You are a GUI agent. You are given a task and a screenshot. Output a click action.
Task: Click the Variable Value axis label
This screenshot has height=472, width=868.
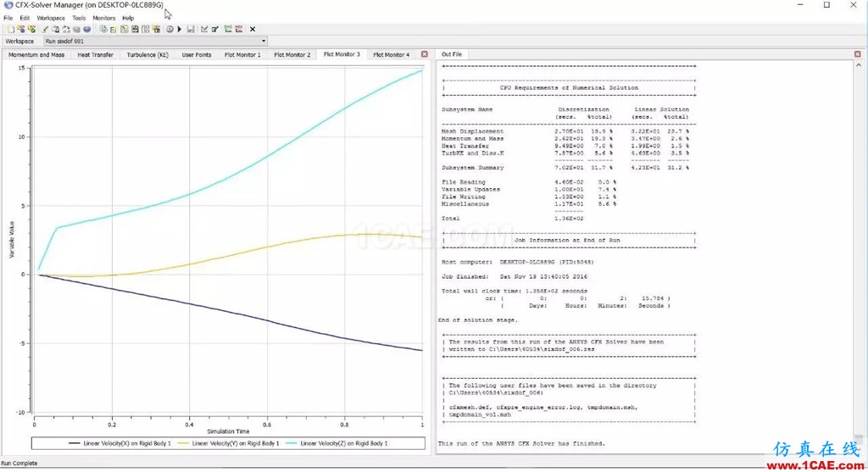12,240
